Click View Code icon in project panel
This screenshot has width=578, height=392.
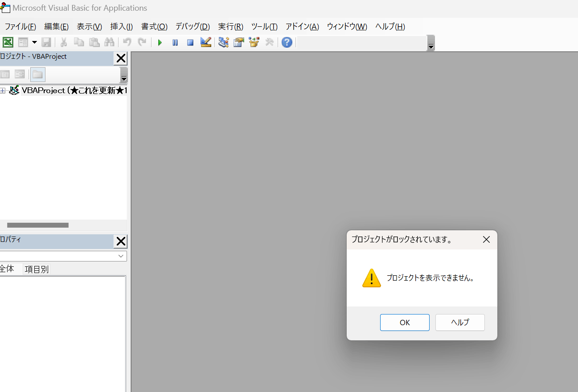tap(5, 74)
